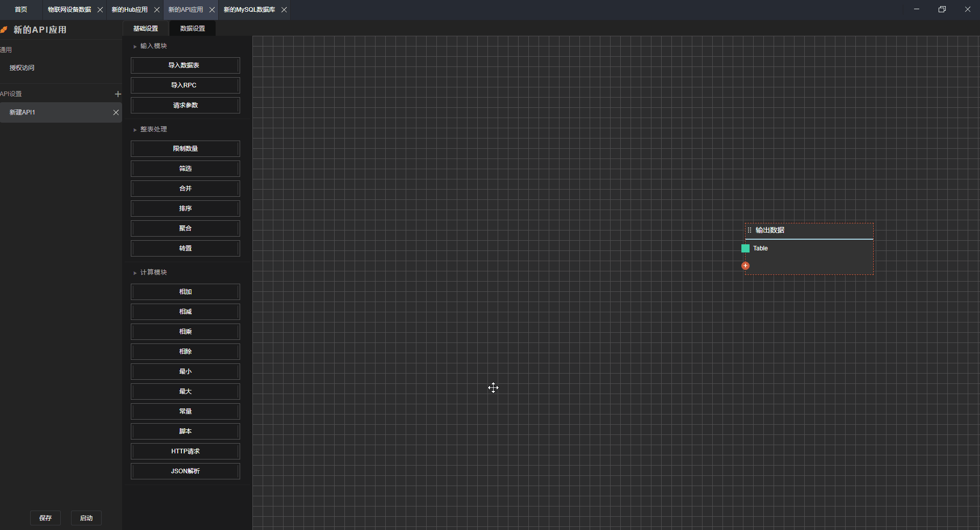Screen dimensions: 980x530
Task: Close the 物联网设备数据 tab
Action: point(100,10)
